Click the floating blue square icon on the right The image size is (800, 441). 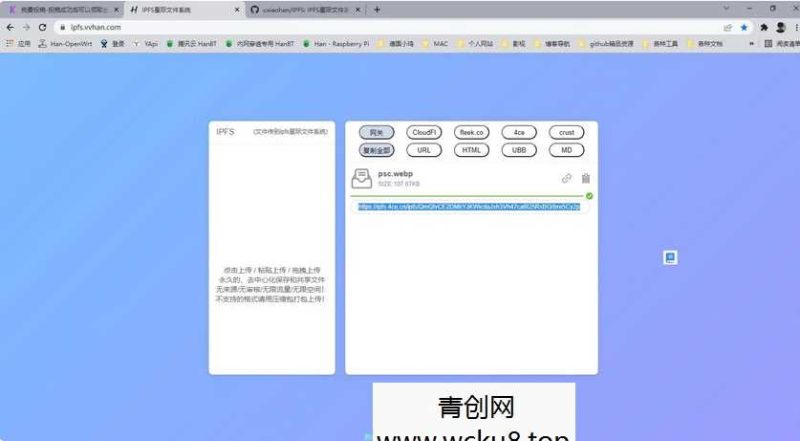tap(670, 257)
